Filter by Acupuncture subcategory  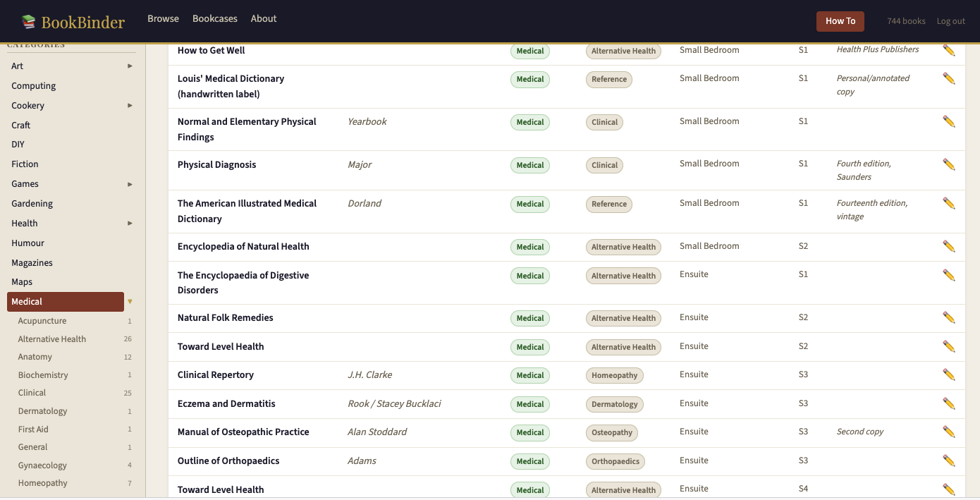click(42, 321)
